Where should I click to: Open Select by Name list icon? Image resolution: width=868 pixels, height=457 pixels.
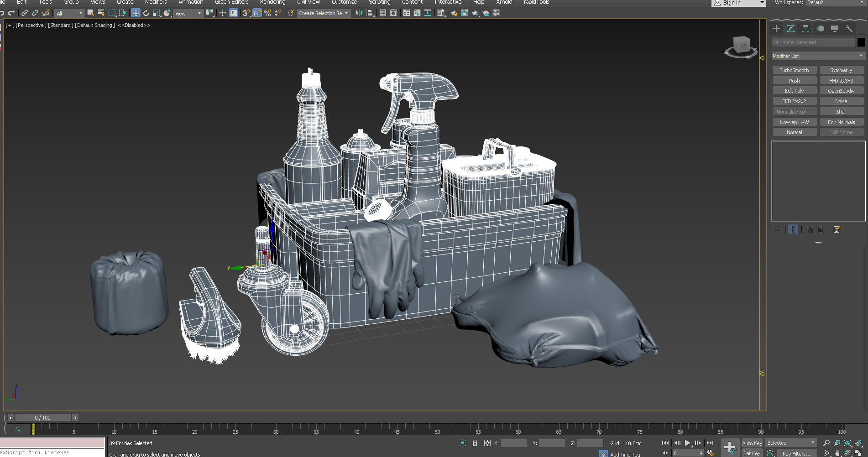click(x=101, y=13)
